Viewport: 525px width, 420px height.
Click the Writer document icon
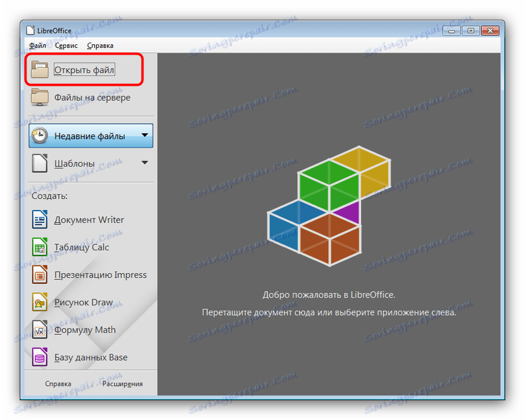click(x=40, y=220)
